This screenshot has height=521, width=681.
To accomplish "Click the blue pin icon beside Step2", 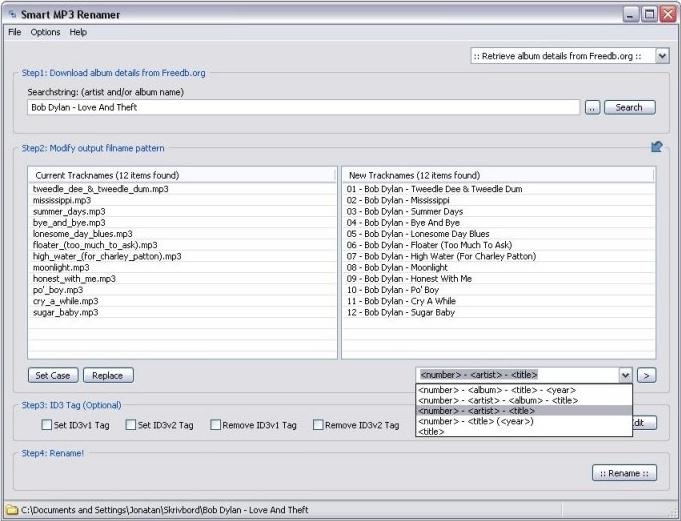I will tap(657, 147).
